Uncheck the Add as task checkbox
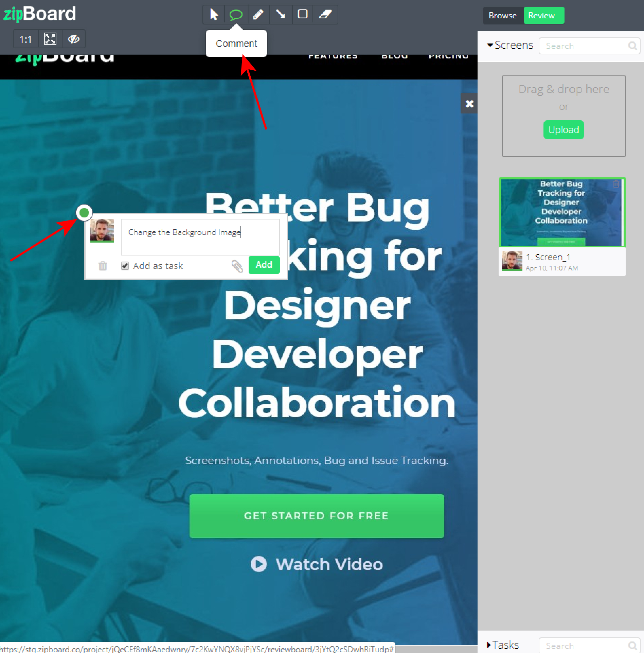Viewport: 644px width, 653px height. click(125, 266)
